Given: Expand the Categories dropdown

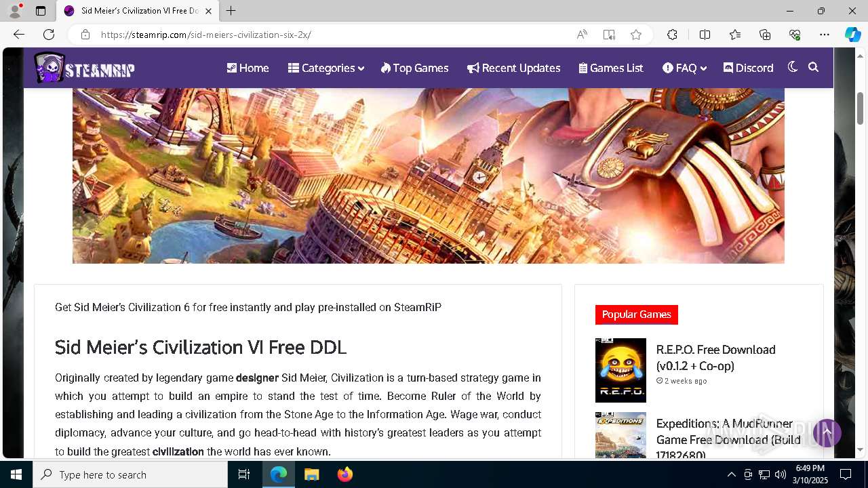Looking at the screenshot, I should [x=325, y=68].
